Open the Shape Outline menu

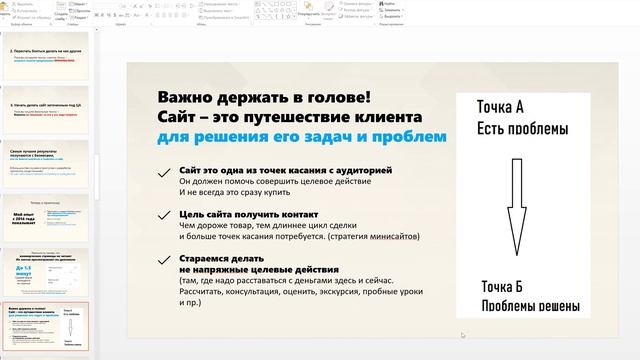355,10
